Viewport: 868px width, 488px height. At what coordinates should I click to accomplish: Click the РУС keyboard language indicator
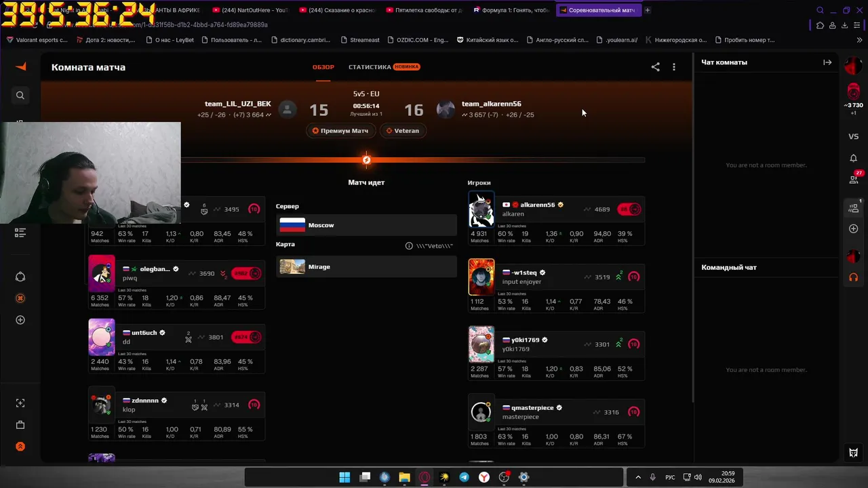tap(670, 477)
